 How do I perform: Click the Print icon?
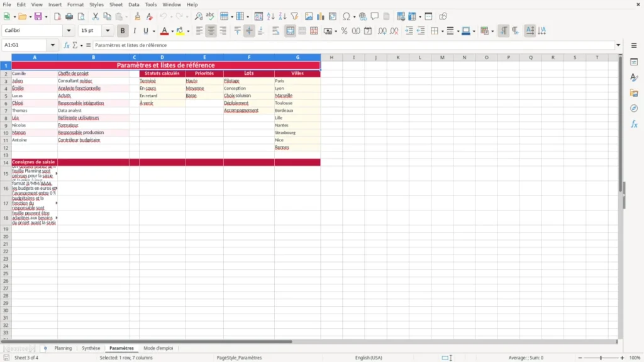click(69, 16)
